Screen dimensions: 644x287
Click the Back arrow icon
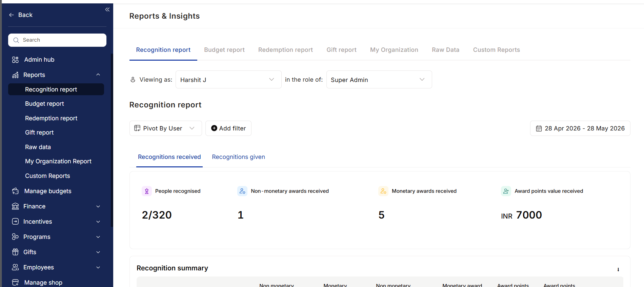coord(12,15)
